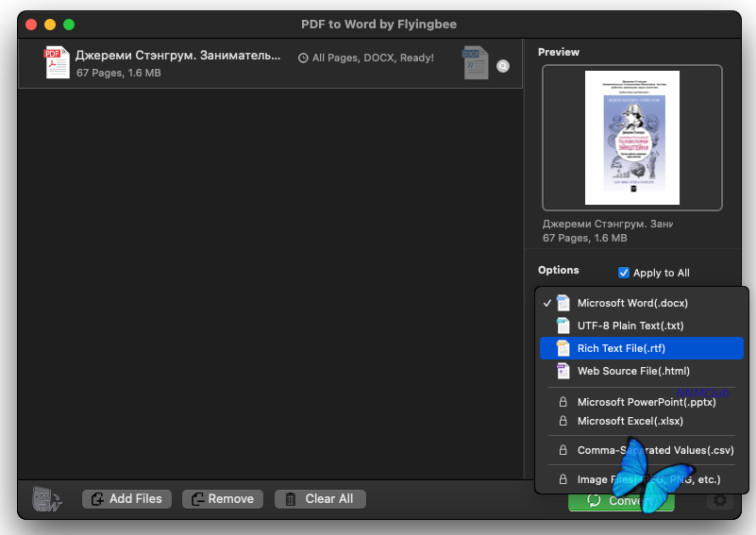This screenshot has height=535, width=756.
Task: Click the 'All Pages, DOCX, Ready!' status text
Action: click(373, 58)
